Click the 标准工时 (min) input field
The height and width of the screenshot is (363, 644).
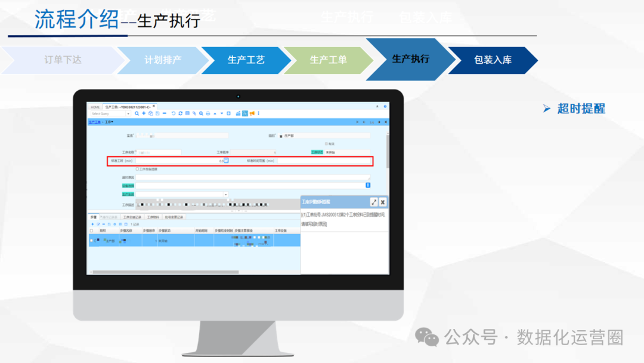[x=179, y=161]
